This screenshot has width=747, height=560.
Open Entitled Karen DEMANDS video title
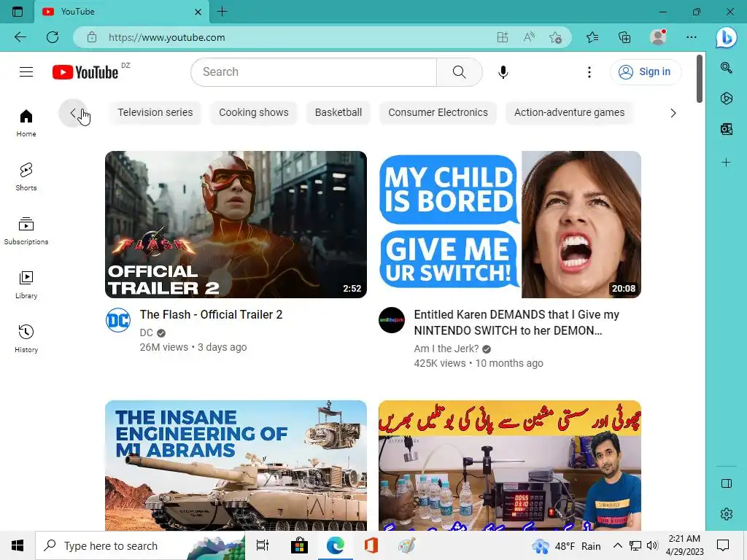(x=516, y=322)
